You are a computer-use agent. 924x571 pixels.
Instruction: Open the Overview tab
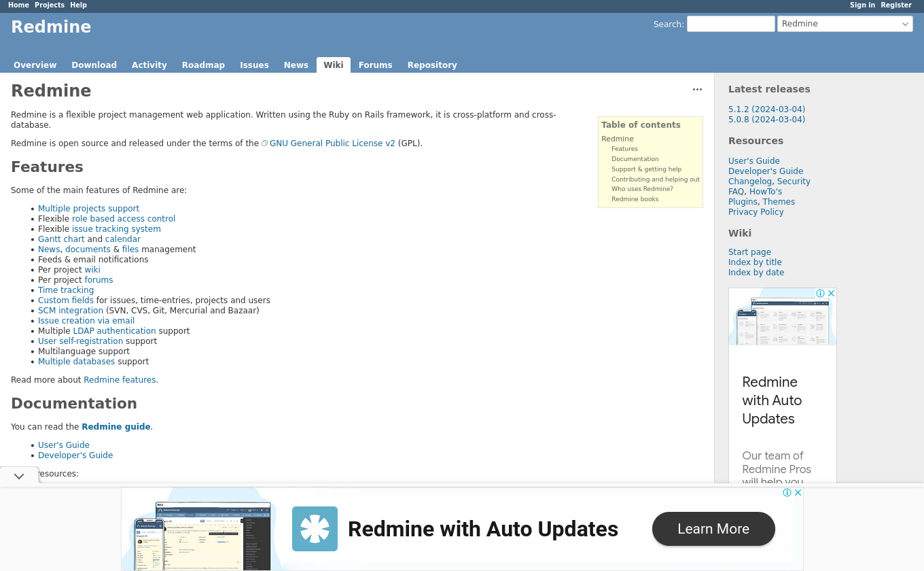coord(35,65)
